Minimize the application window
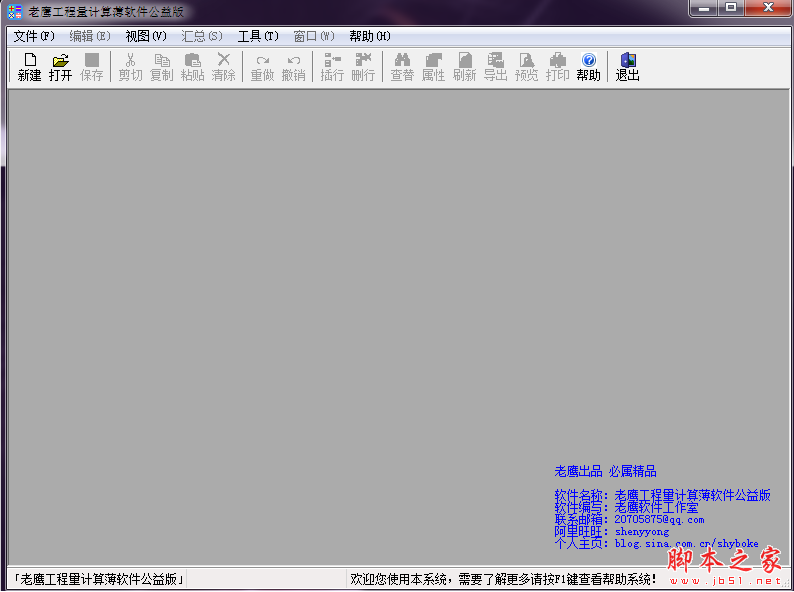The image size is (794, 592). pyautogui.click(x=704, y=8)
